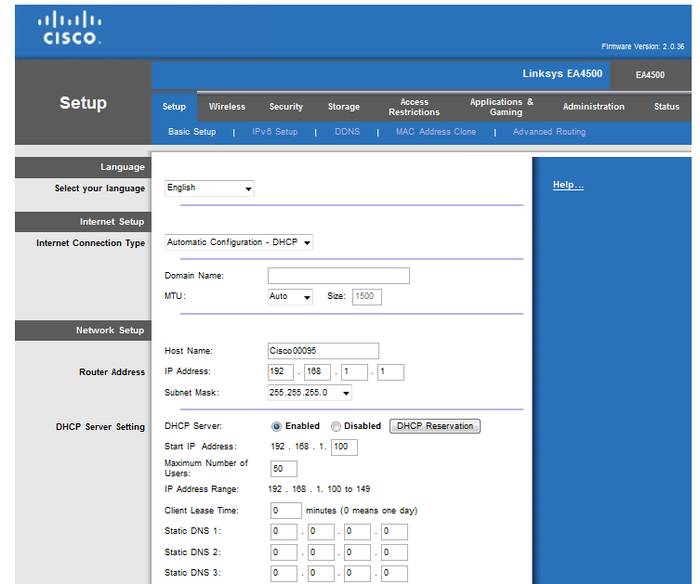The image size is (700, 584).
Task: Open the Help link
Action: click(x=568, y=185)
